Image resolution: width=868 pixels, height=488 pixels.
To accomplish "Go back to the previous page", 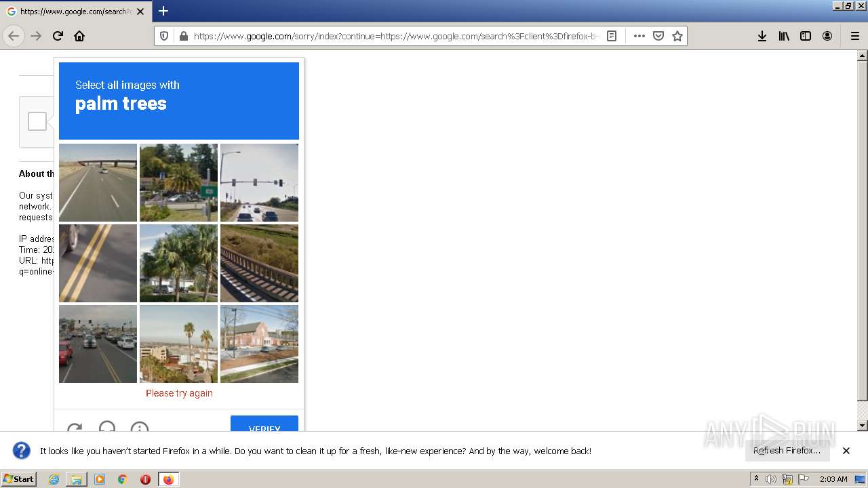I will point(14,36).
